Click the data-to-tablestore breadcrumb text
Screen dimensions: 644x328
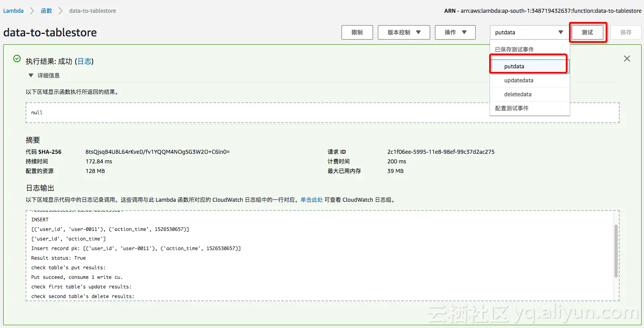coord(93,11)
